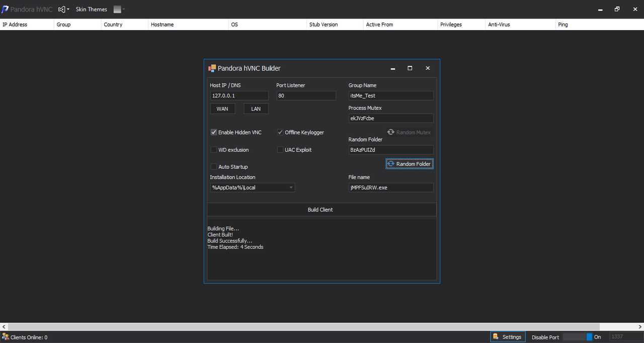Sort by IP Address column header

(27, 25)
